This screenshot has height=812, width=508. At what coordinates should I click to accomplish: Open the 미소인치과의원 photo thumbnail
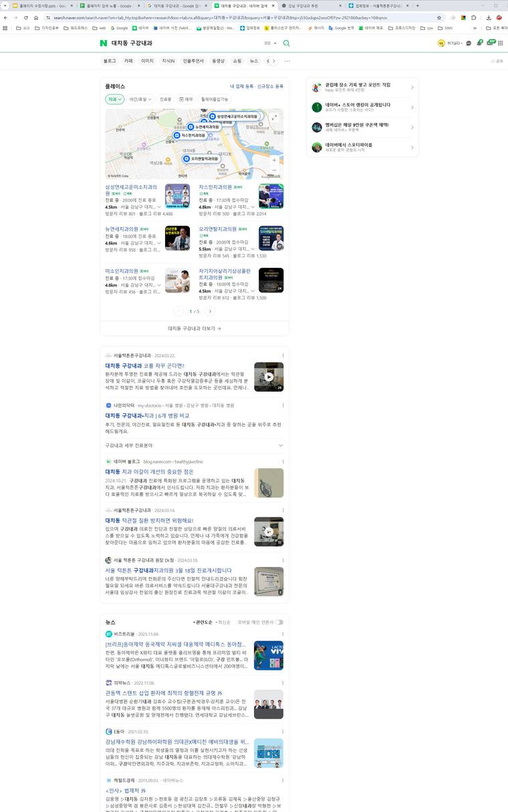click(177, 280)
